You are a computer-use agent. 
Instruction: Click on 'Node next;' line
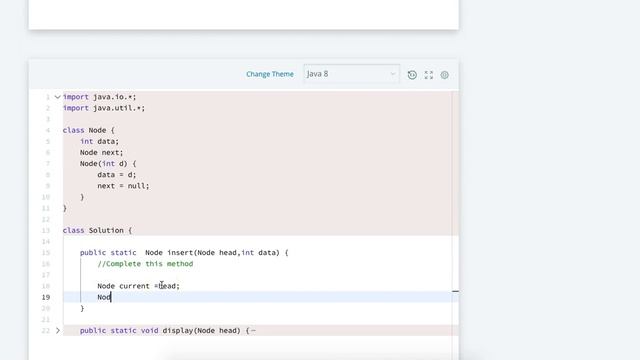pos(101,152)
